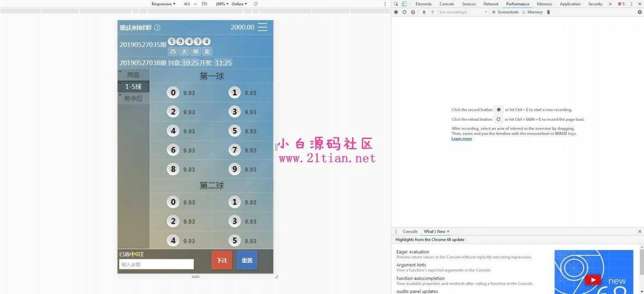Follow the Learn more link

461,139
